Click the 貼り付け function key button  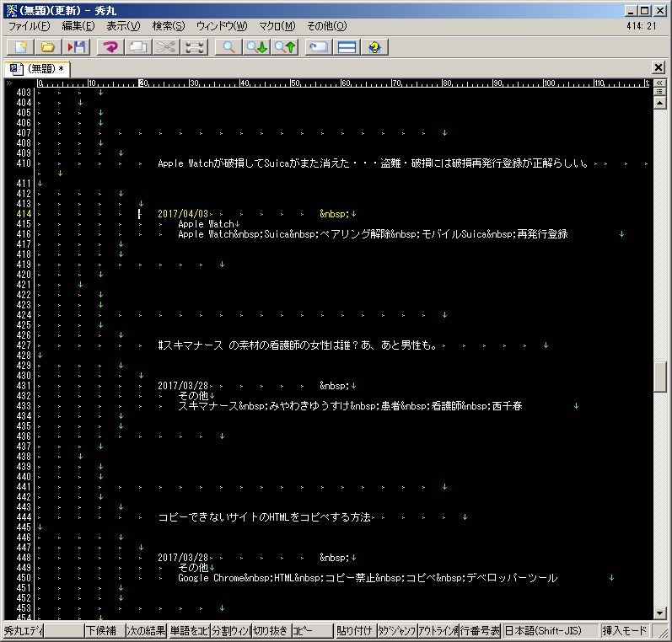pyautogui.click(x=355, y=630)
